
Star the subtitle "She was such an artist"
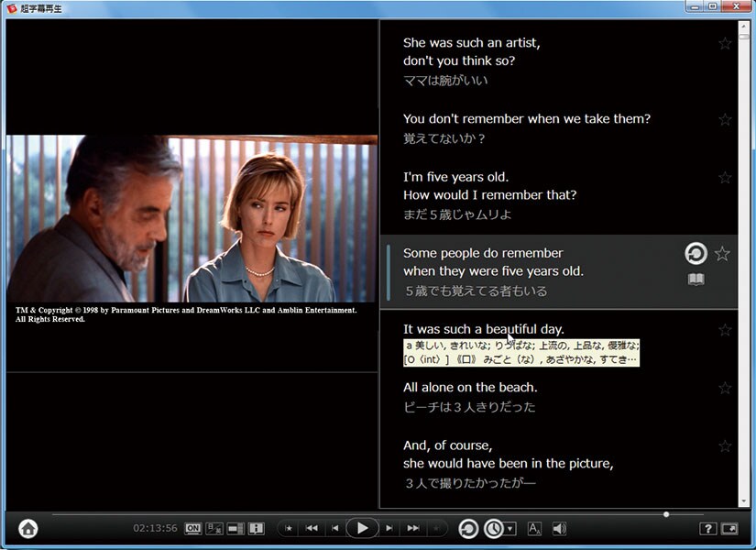(725, 43)
